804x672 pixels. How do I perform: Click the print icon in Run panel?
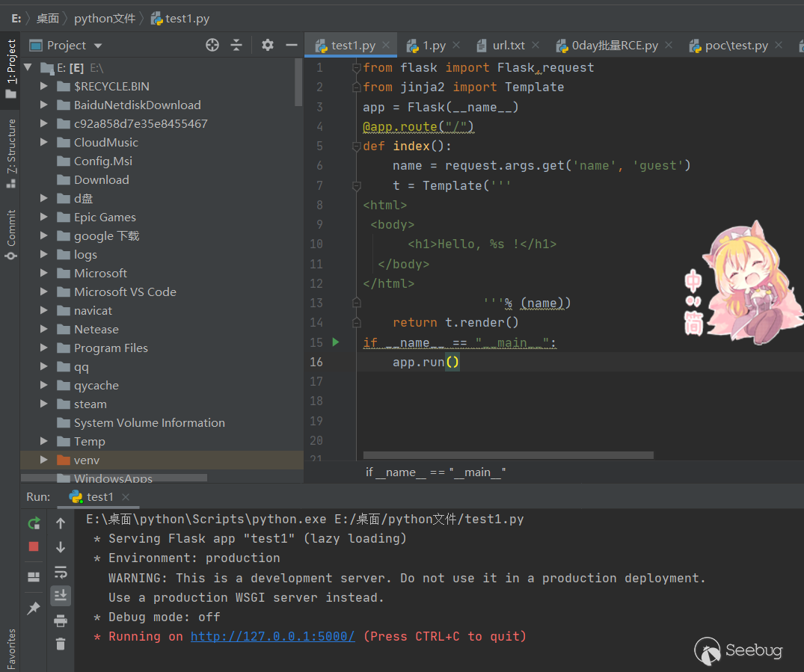(61, 620)
